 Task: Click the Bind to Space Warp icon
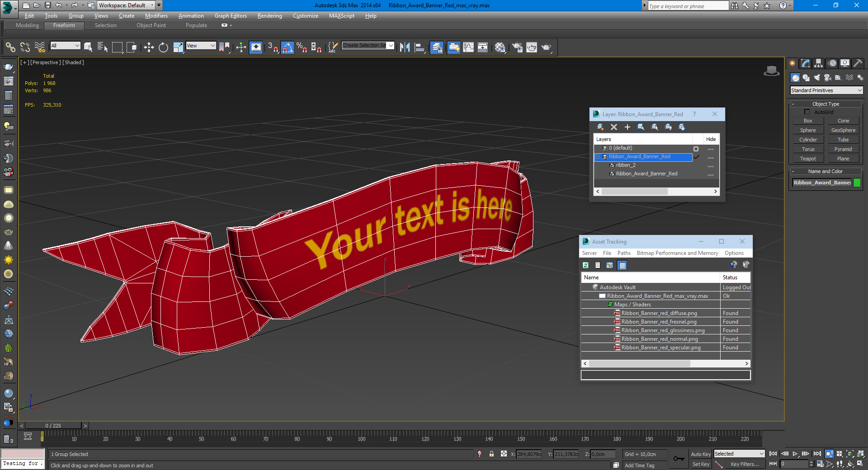(40, 47)
